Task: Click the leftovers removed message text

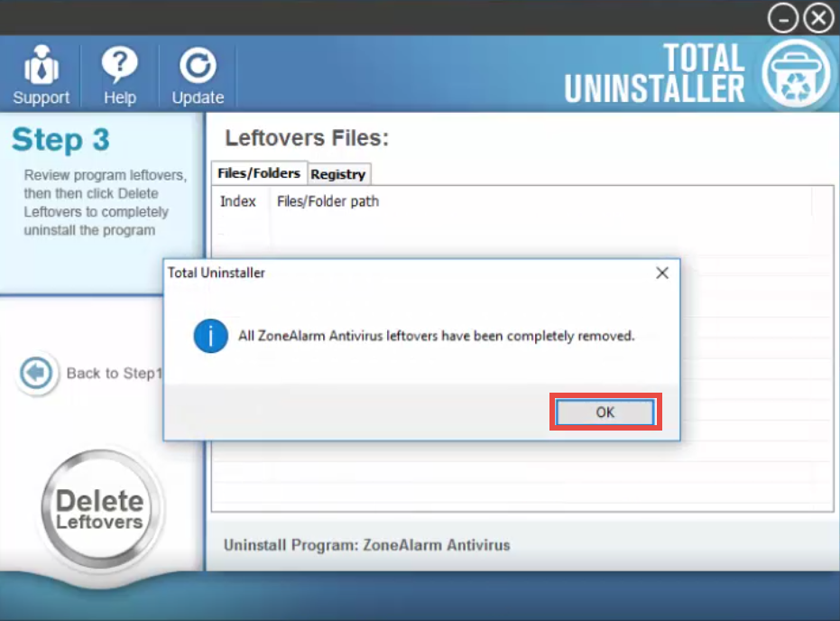Action: [x=436, y=336]
